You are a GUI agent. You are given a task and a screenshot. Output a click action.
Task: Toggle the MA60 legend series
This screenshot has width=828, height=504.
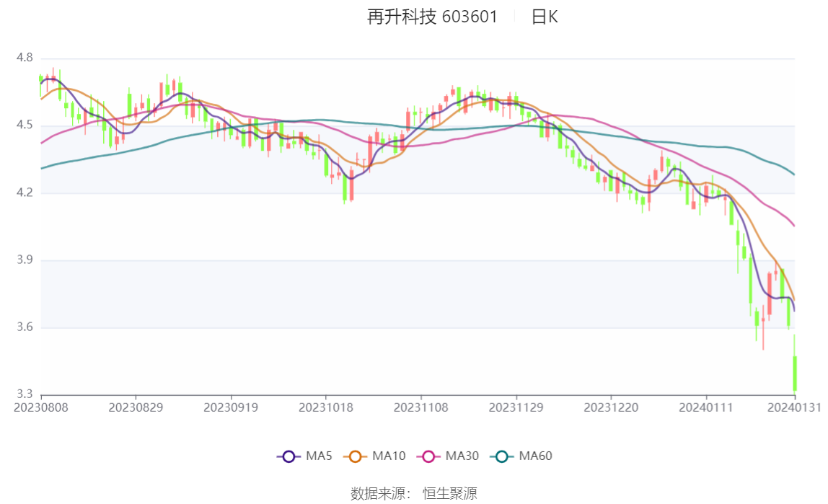tap(521, 456)
